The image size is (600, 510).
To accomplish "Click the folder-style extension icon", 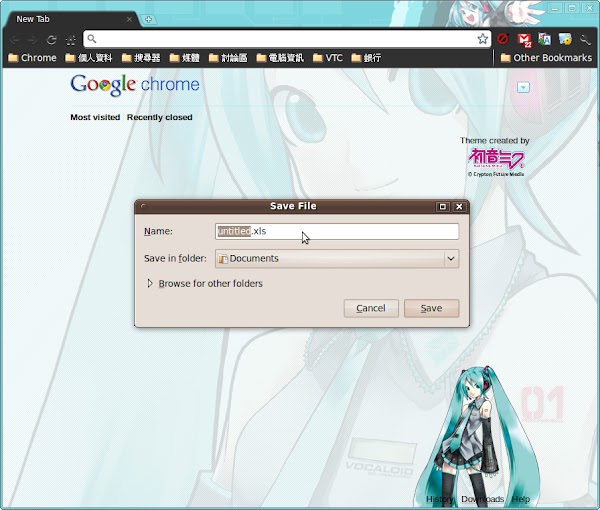I will pyautogui.click(x=565, y=39).
